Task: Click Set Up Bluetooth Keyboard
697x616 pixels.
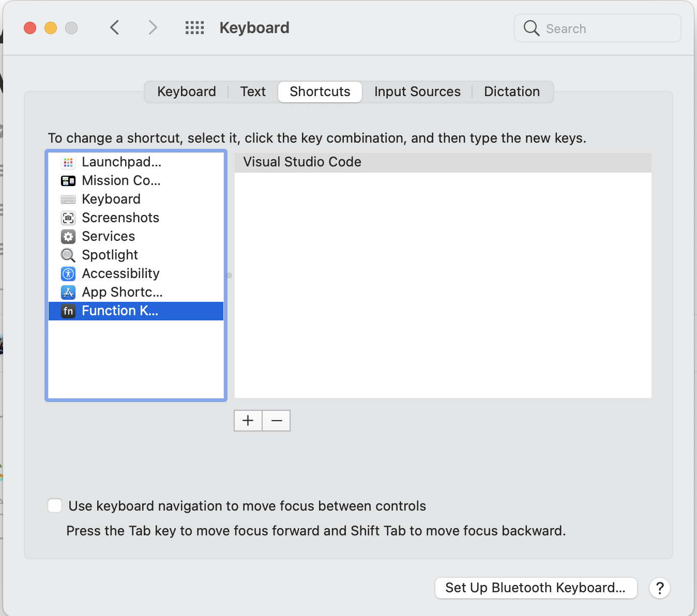Action: (536, 588)
